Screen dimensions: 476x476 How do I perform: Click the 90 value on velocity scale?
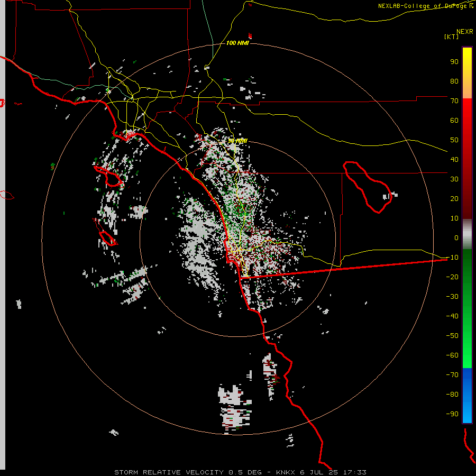pyautogui.click(x=454, y=62)
